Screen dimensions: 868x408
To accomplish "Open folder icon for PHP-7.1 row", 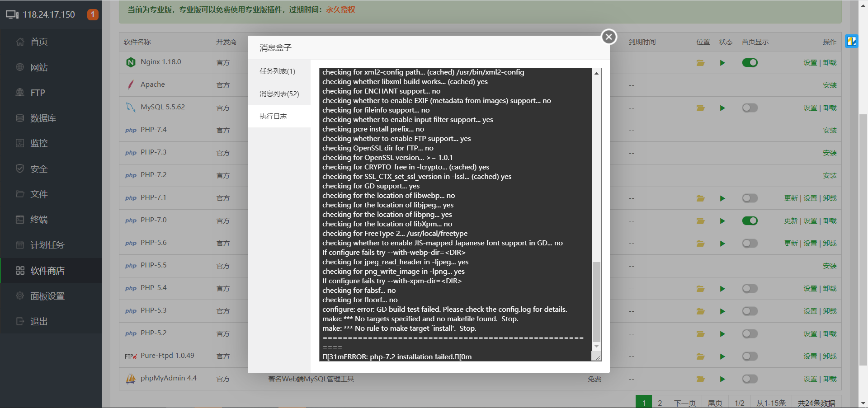I will (x=700, y=198).
